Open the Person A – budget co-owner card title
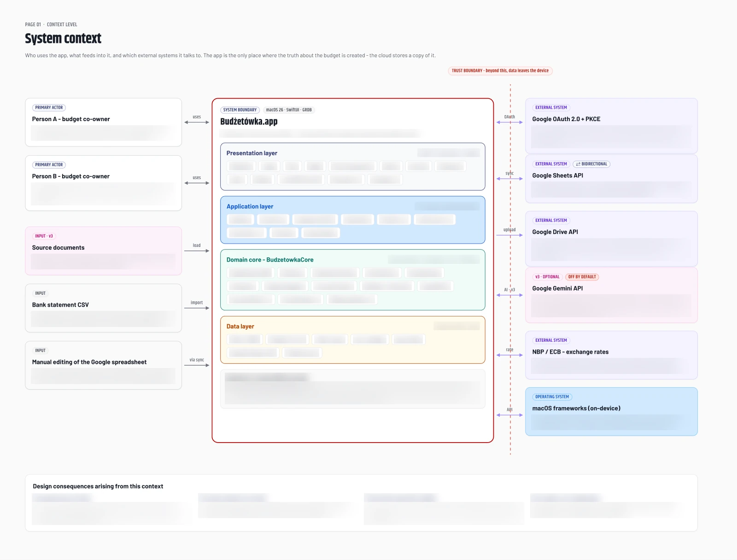737x560 pixels. click(71, 119)
